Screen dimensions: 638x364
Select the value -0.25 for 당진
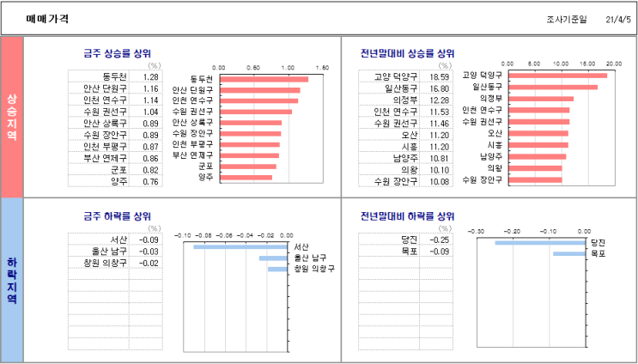440,240
